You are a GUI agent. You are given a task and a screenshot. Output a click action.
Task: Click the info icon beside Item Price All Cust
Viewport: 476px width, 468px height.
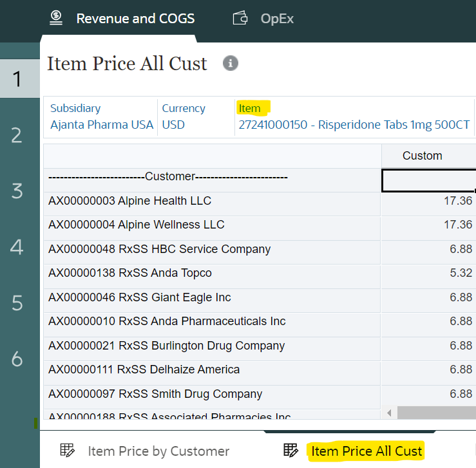(x=230, y=63)
